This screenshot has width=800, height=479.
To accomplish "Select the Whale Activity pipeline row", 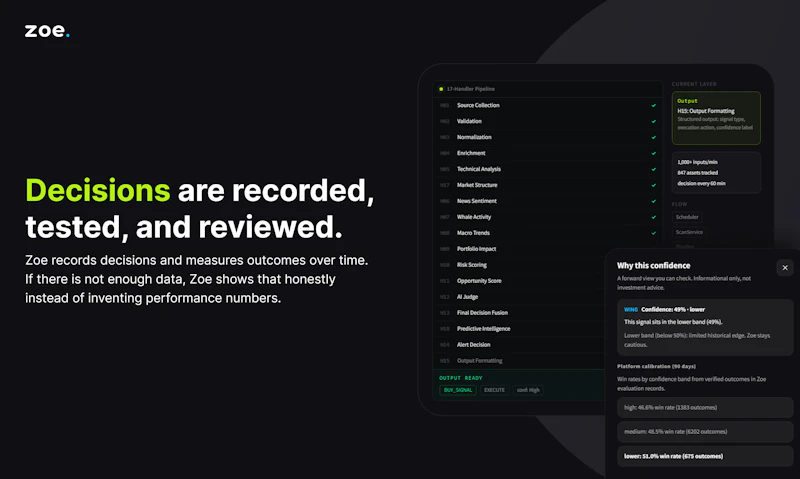I will [547, 217].
